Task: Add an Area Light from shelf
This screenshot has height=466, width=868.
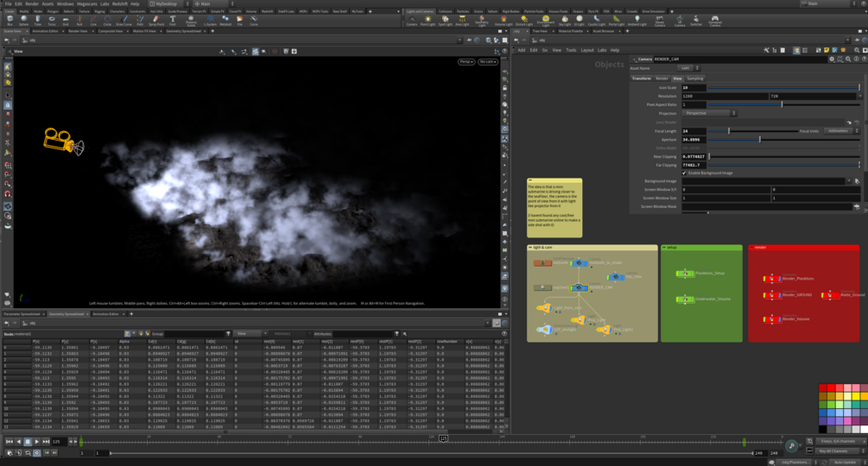Action: 462,21
